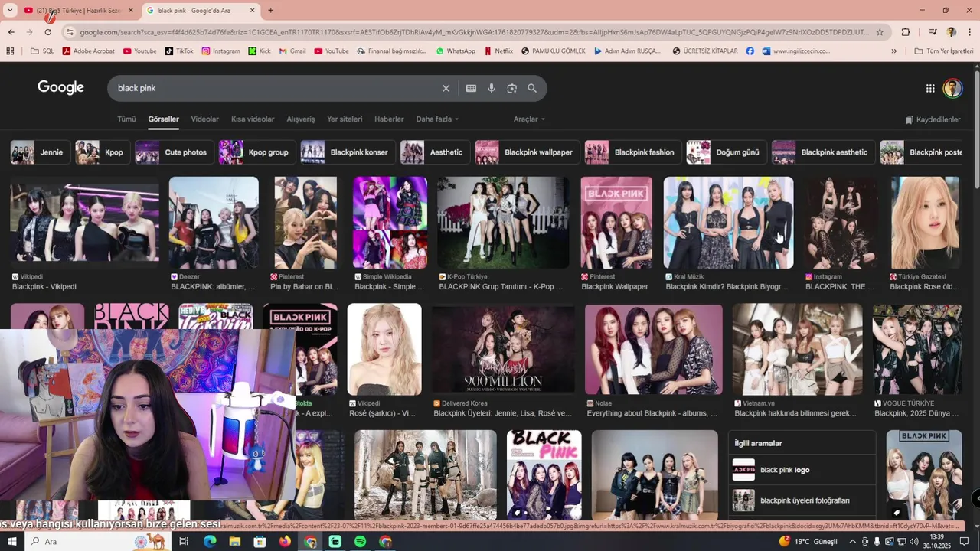Click the magnifier search button
Viewport: 980px width, 551px height.
pos(532,88)
